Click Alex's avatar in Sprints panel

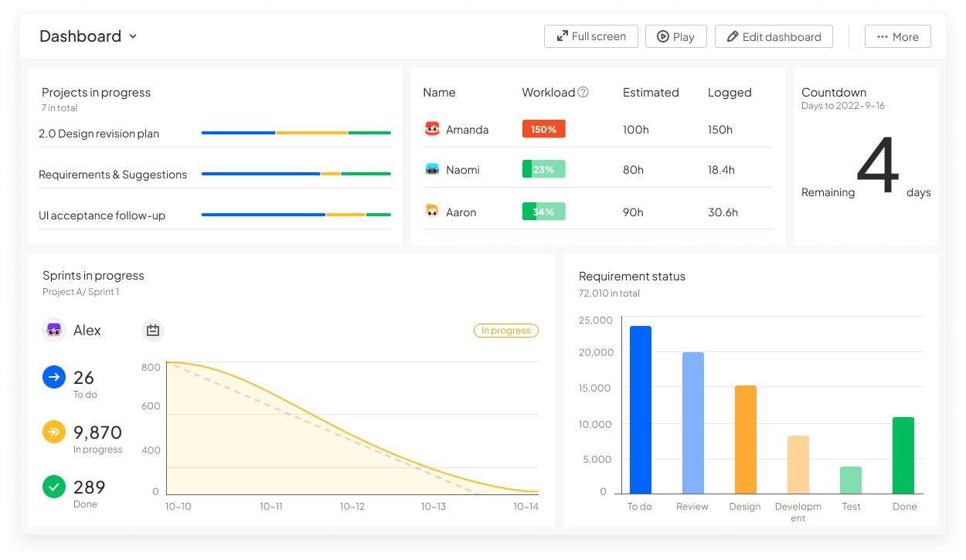(53, 330)
